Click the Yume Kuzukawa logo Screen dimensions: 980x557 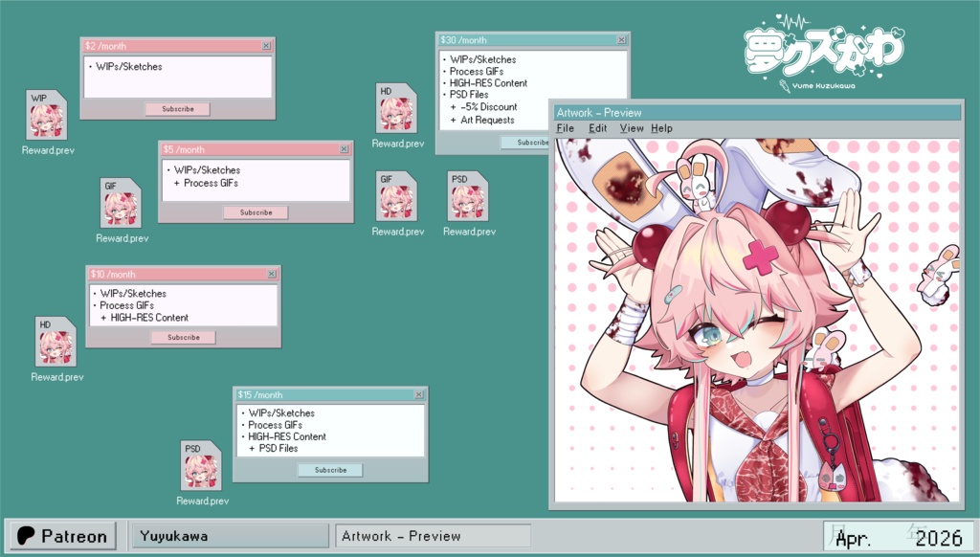tap(824, 54)
